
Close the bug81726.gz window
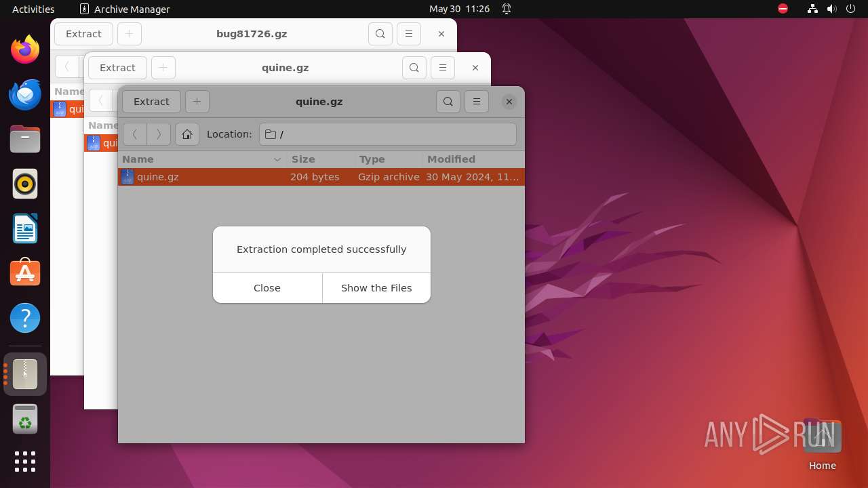point(441,34)
